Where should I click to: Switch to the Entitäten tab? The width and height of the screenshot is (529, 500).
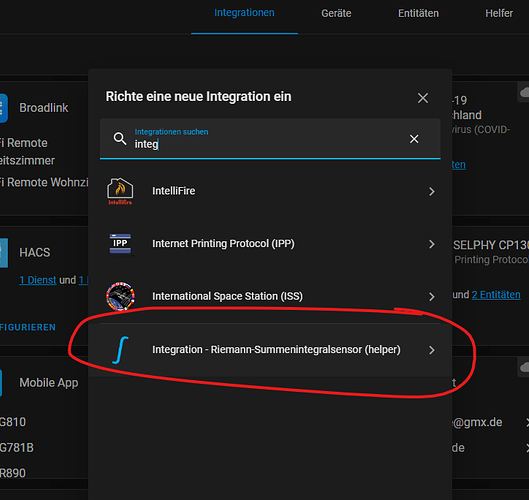[418, 13]
